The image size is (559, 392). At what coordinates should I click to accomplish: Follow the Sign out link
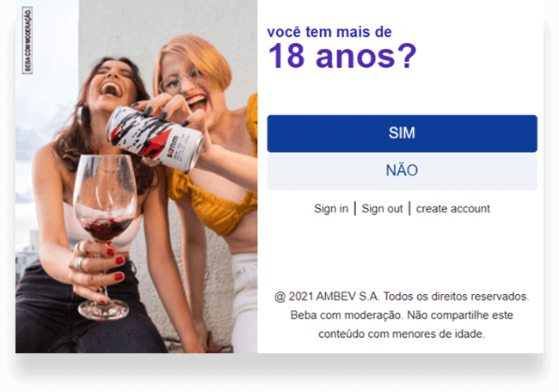coord(382,209)
